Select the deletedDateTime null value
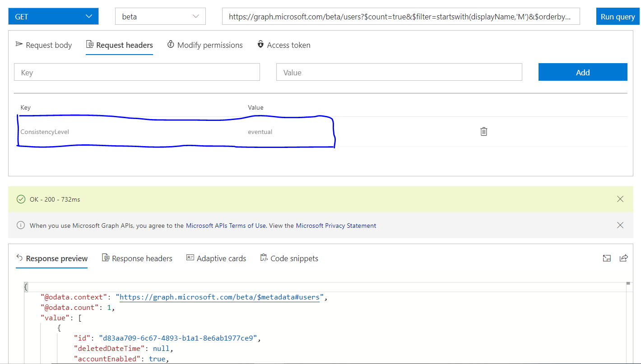The height and width of the screenshot is (364, 641). (161, 348)
